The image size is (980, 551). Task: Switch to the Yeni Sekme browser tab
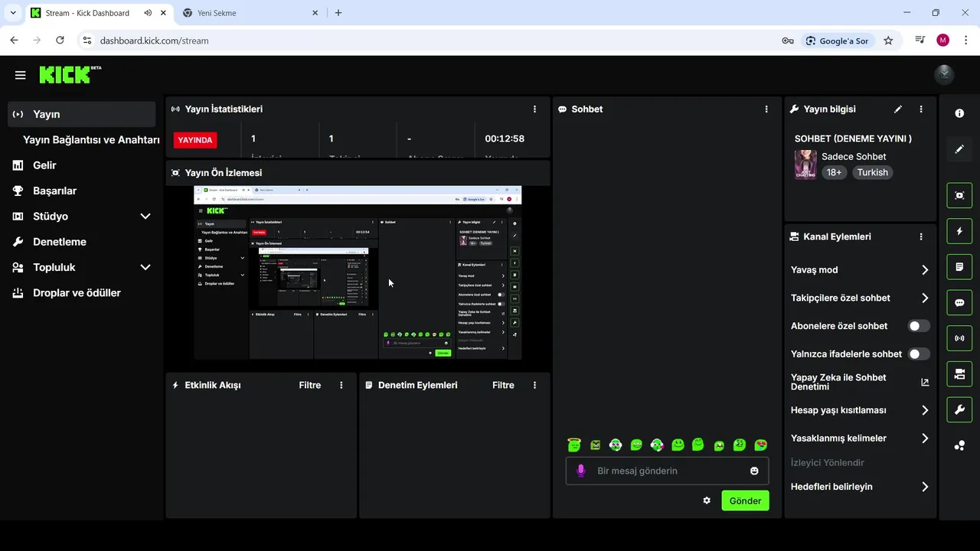tap(250, 13)
